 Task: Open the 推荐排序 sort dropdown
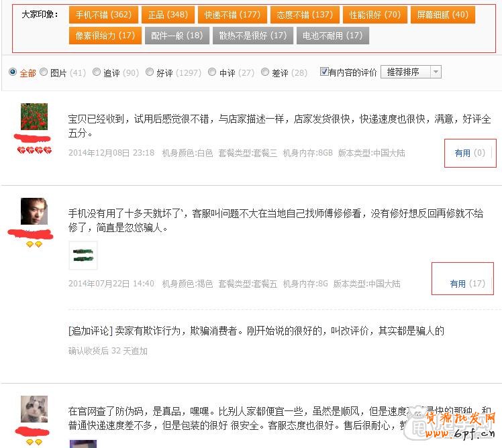tap(411, 72)
